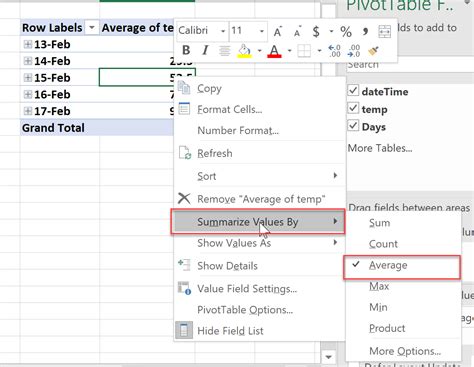Expand the 17-Feb row group
The image size is (474, 367).
[28, 111]
